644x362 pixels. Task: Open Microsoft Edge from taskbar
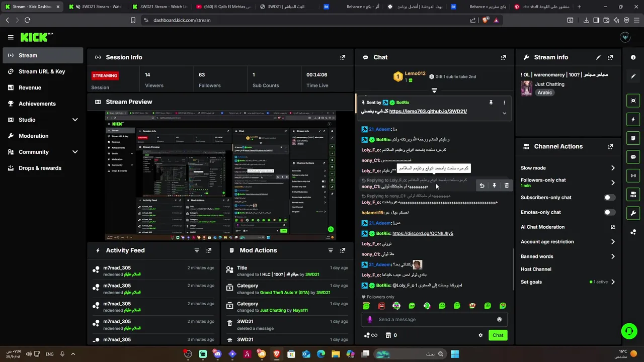pyautogui.click(x=321, y=354)
